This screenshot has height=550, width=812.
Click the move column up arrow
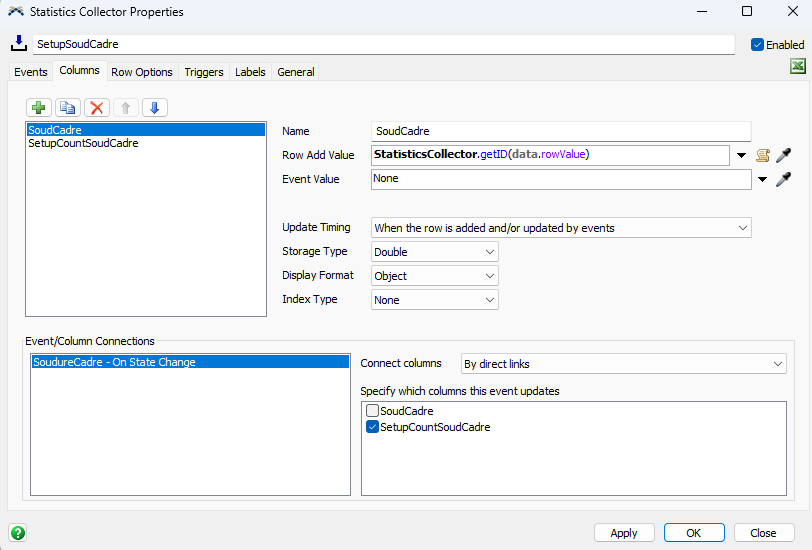(x=126, y=108)
